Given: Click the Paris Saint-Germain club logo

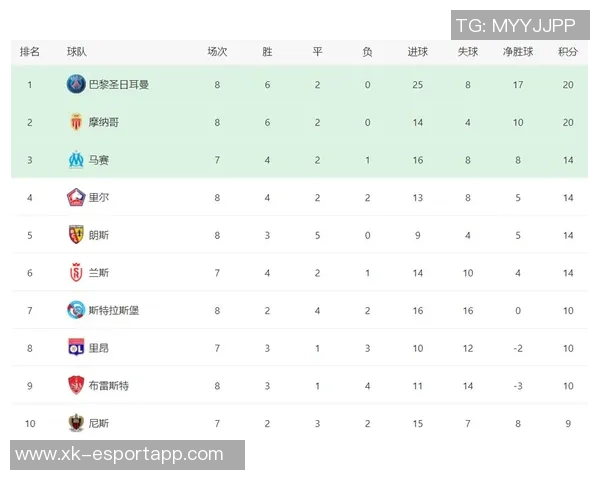Looking at the screenshot, I should coord(77,85).
